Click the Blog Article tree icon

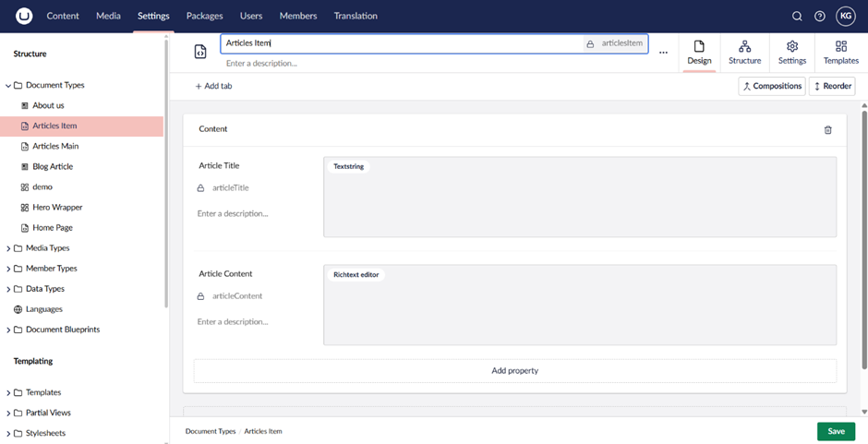pos(24,167)
